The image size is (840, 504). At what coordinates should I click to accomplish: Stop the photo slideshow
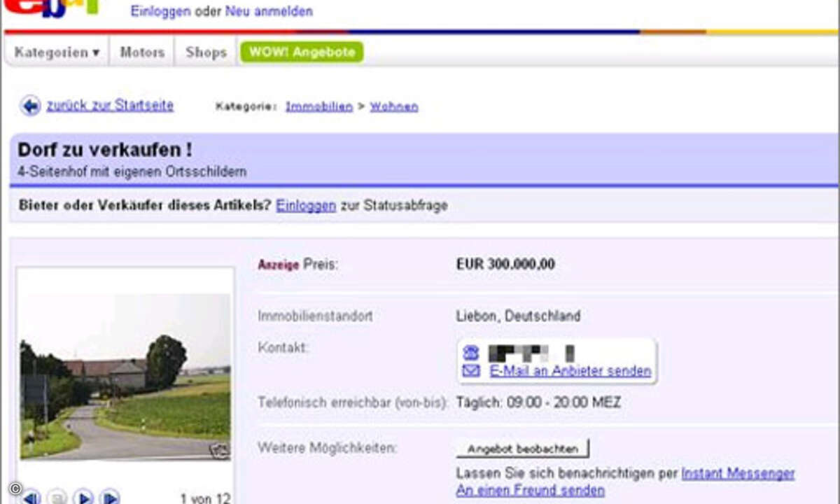point(58,497)
